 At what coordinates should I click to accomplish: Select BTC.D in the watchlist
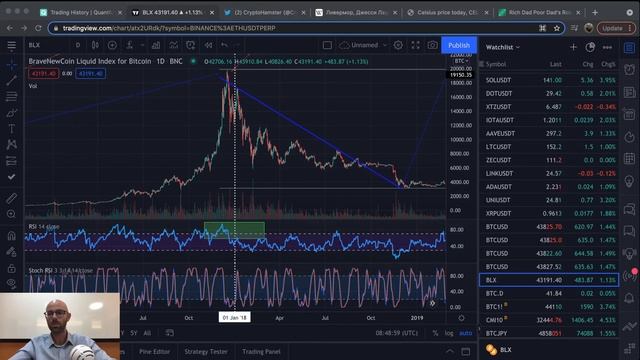tap(549, 293)
